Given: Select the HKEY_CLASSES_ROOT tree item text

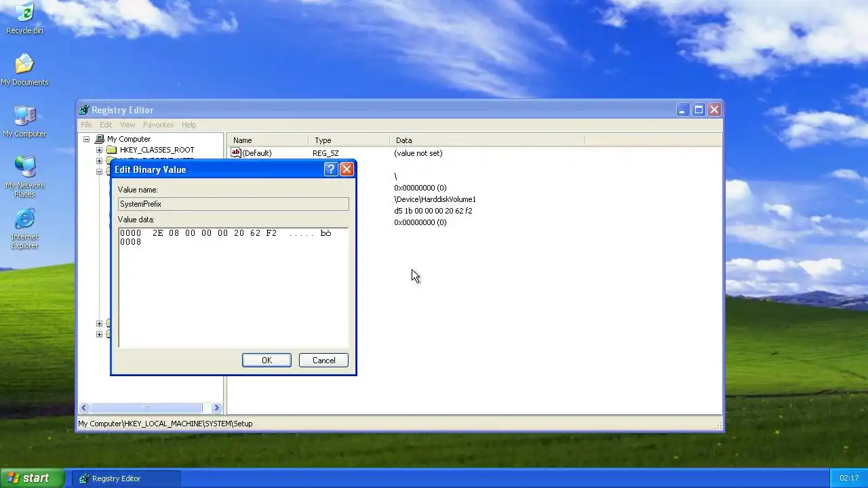Looking at the screenshot, I should click(x=157, y=150).
